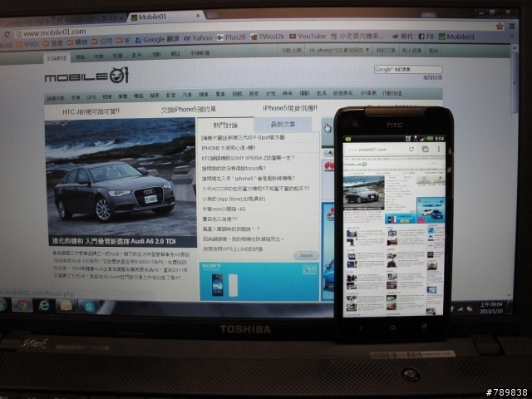Screen dimensions: 532x399
Task: Select the 最新文章 tab
Action: pyautogui.click(x=283, y=125)
